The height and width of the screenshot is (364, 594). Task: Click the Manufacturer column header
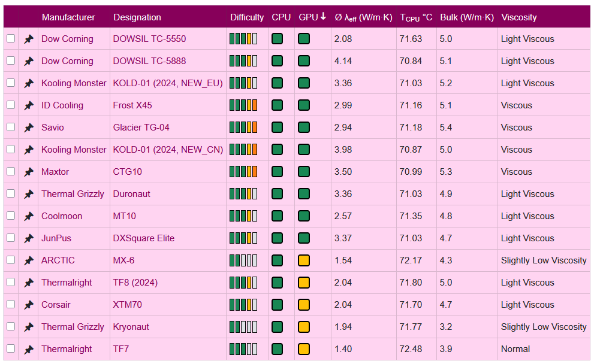tap(68, 17)
